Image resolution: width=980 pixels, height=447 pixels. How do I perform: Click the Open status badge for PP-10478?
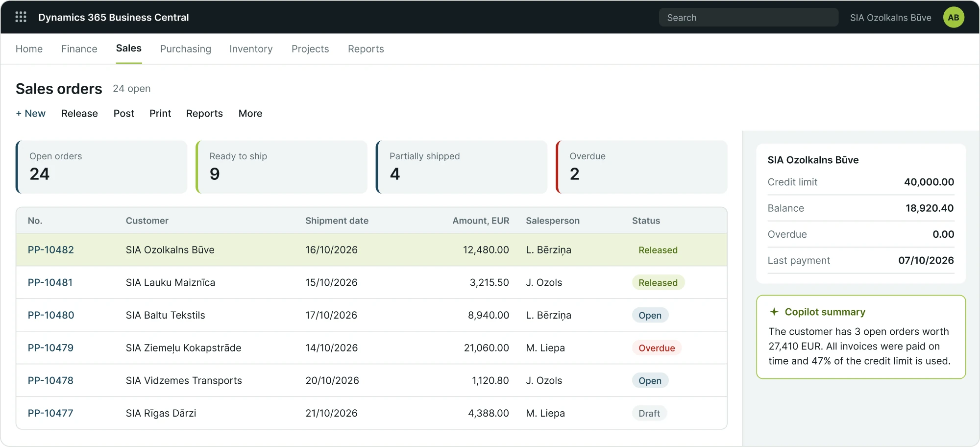[x=650, y=380]
